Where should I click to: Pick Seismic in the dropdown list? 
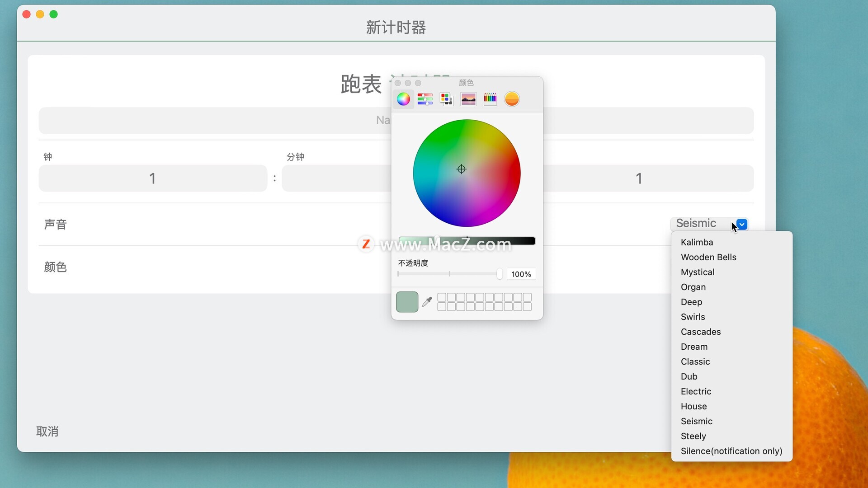pos(732,421)
